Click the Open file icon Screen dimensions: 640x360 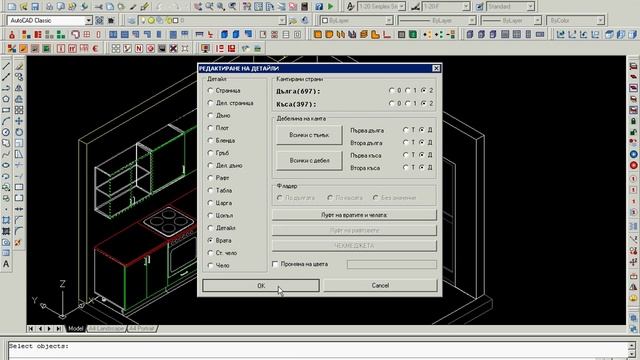click(x=24, y=7)
